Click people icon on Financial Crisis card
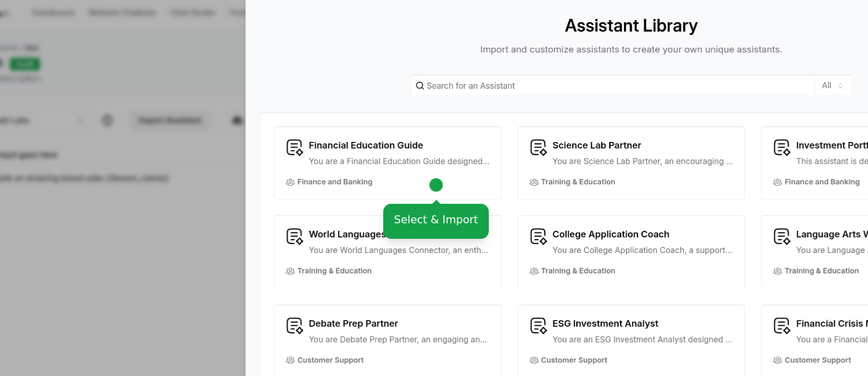The width and height of the screenshot is (868, 376). point(778,361)
